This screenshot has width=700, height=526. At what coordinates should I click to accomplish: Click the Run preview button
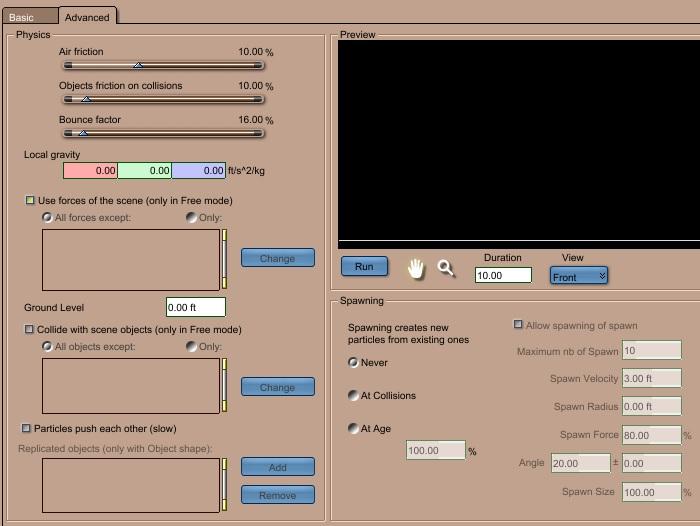click(364, 267)
